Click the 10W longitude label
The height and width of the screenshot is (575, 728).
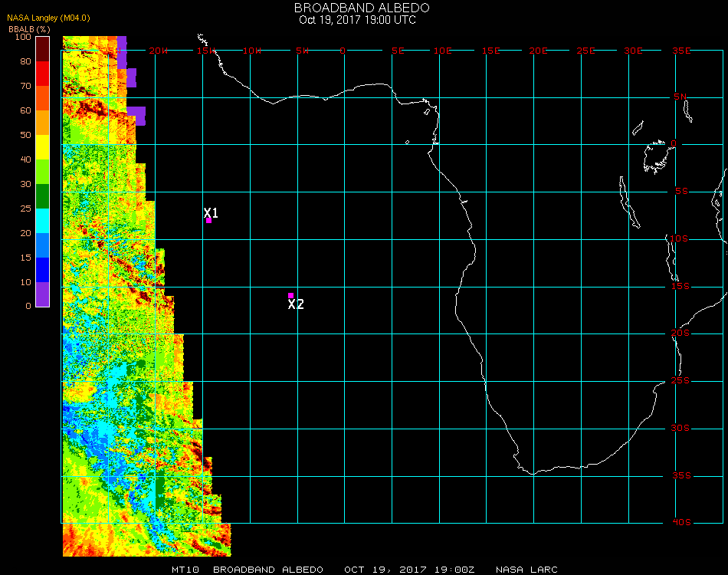click(x=253, y=51)
